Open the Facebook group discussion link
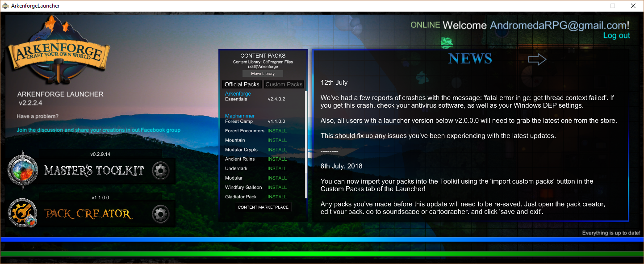 pyautogui.click(x=98, y=130)
